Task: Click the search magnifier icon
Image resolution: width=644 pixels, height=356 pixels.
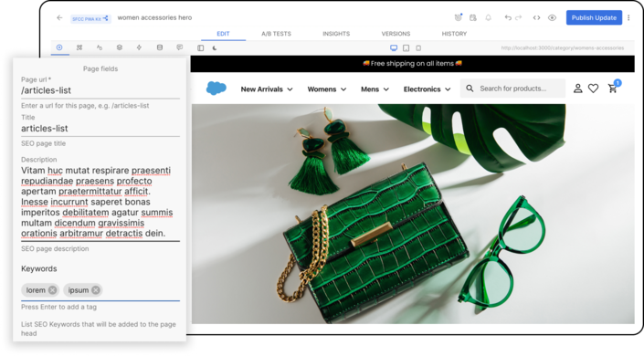Action: click(x=470, y=89)
